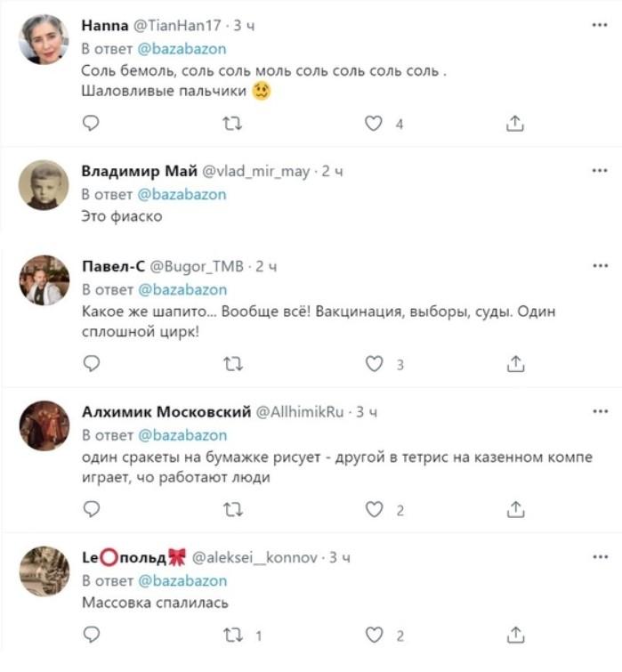Reply to Hanna's tweet
This screenshot has height=672, width=622.
coord(91,124)
